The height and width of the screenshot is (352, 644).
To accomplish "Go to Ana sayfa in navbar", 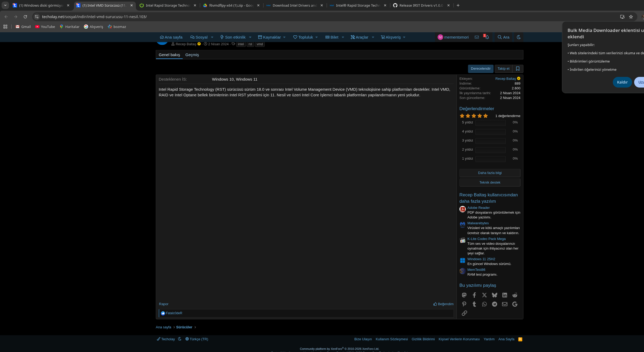I will pyautogui.click(x=171, y=37).
